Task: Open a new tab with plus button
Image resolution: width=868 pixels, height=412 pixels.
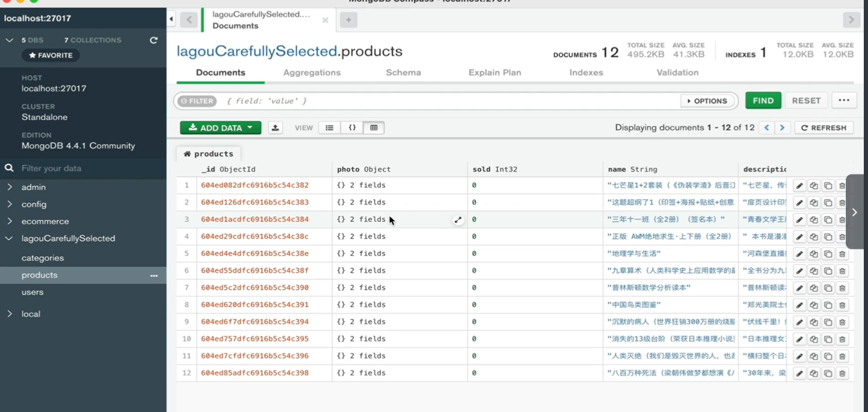Action: click(349, 20)
